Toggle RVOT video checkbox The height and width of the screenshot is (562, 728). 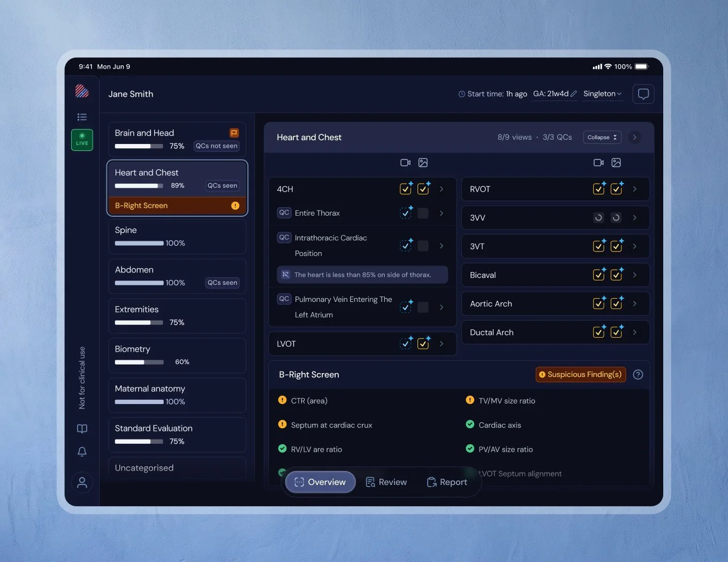pyautogui.click(x=599, y=188)
